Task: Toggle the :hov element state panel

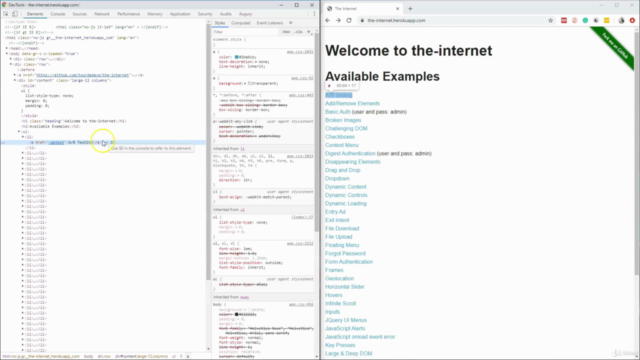Action: [x=287, y=32]
